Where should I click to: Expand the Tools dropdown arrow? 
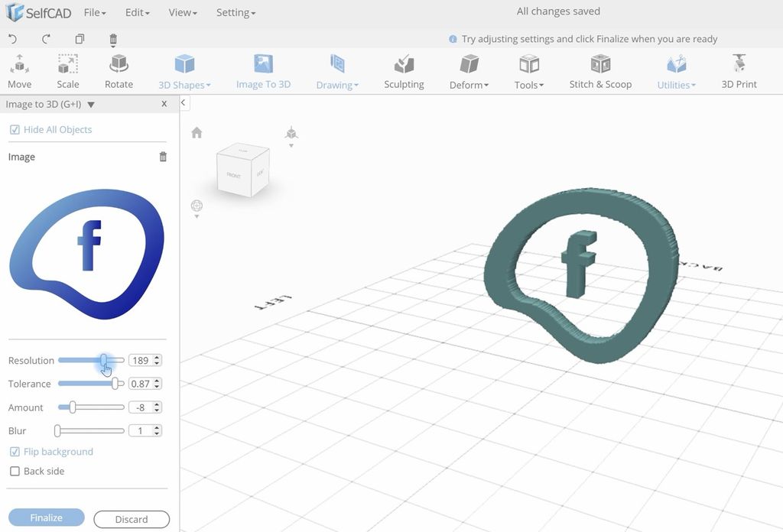(541, 86)
